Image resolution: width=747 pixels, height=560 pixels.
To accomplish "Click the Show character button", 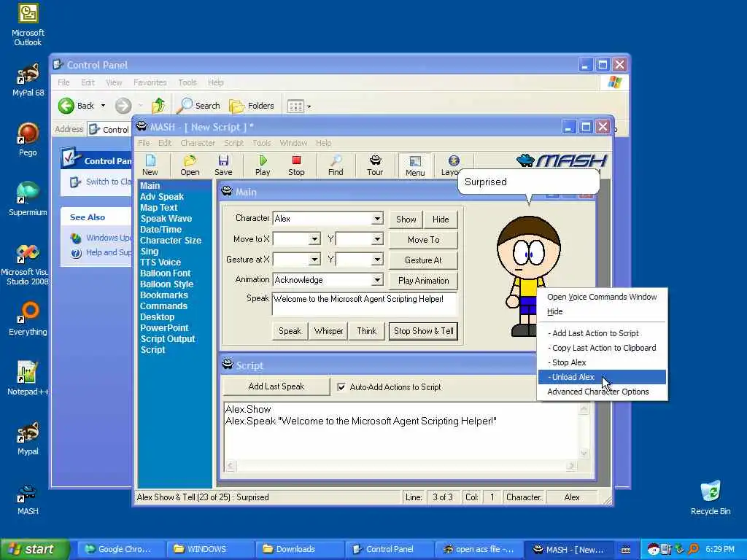I will [x=406, y=219].
